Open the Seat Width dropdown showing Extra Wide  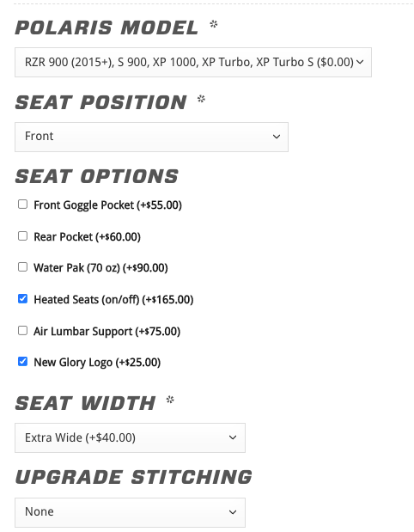pyautogui.click(x=130, y=437)
